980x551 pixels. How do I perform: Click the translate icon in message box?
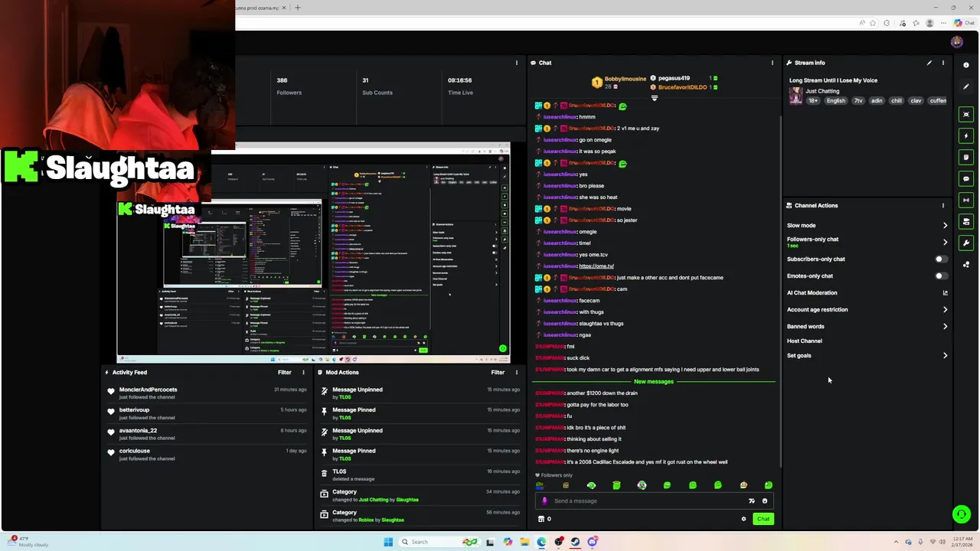point(752,500)
